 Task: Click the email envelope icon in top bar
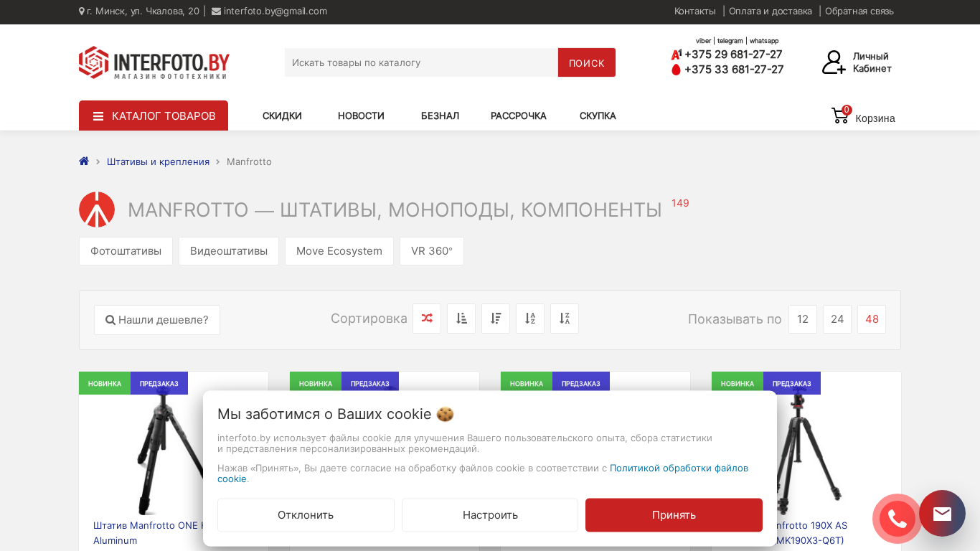coord(216,11)
